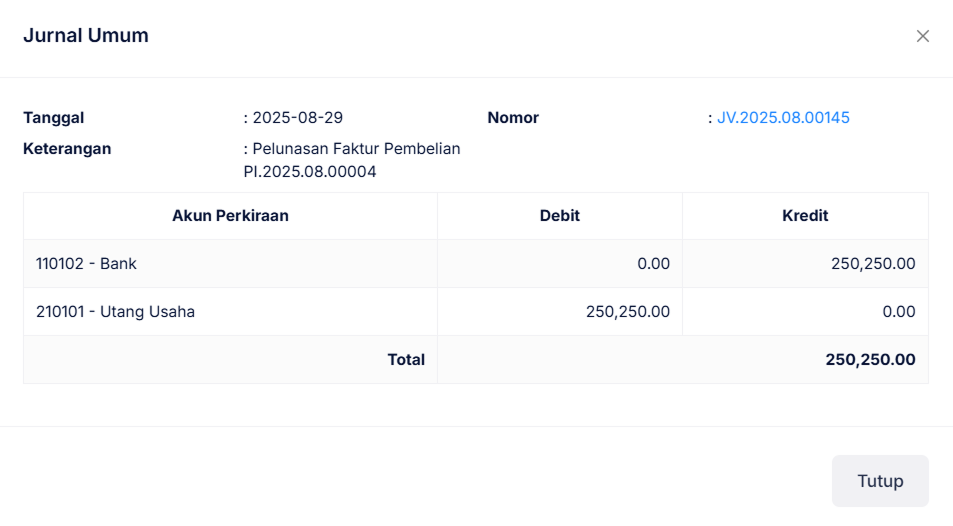Click the Total label in the table footer

click(406, 360)
